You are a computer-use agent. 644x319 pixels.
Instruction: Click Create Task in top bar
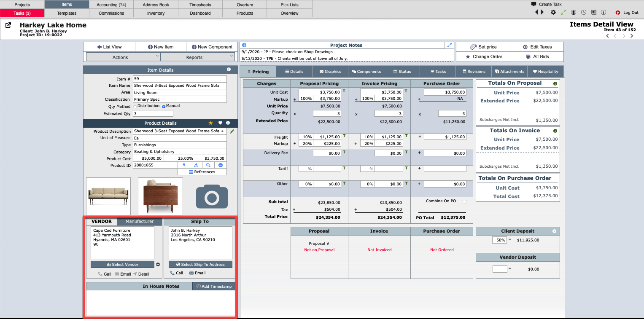tap(547, 4)
